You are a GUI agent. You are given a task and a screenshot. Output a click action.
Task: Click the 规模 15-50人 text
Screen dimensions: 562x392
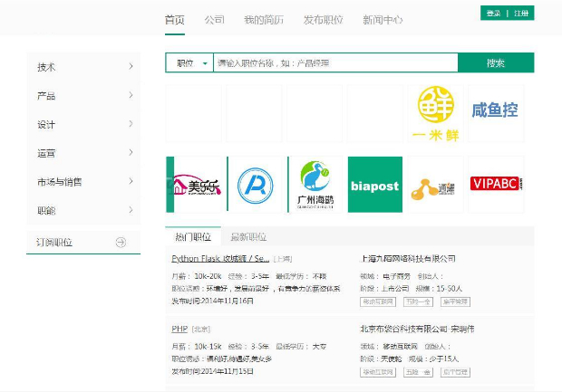point(439,289)
